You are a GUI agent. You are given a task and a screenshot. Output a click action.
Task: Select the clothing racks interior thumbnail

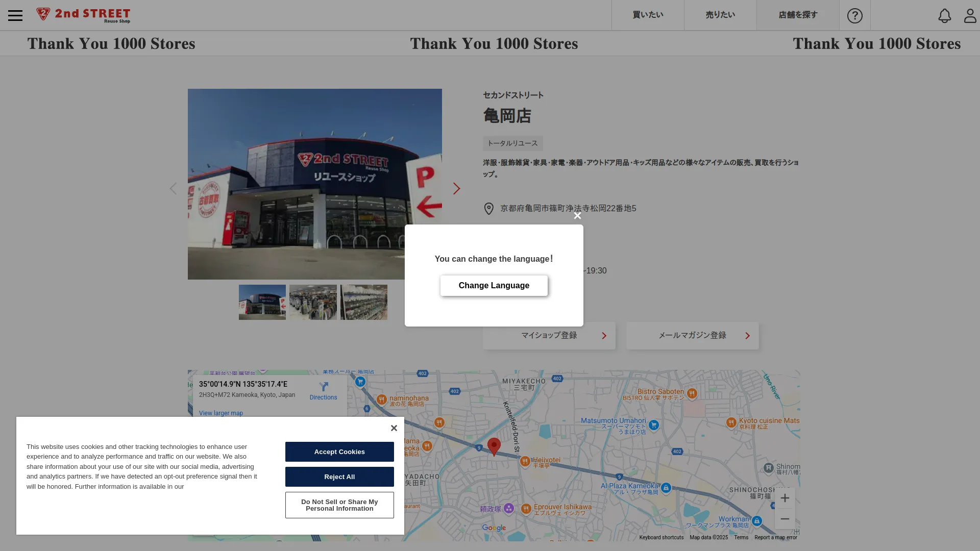click(313, 302)
